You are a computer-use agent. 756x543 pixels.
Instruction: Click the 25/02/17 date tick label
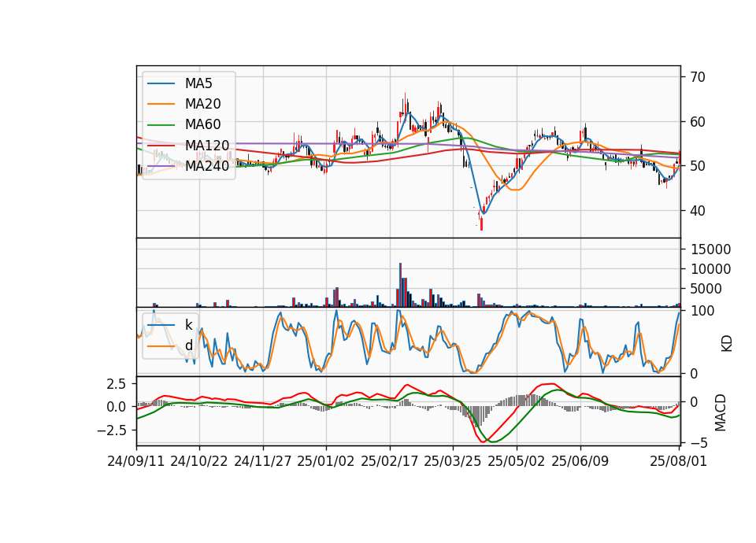click(x=390, y=461)
